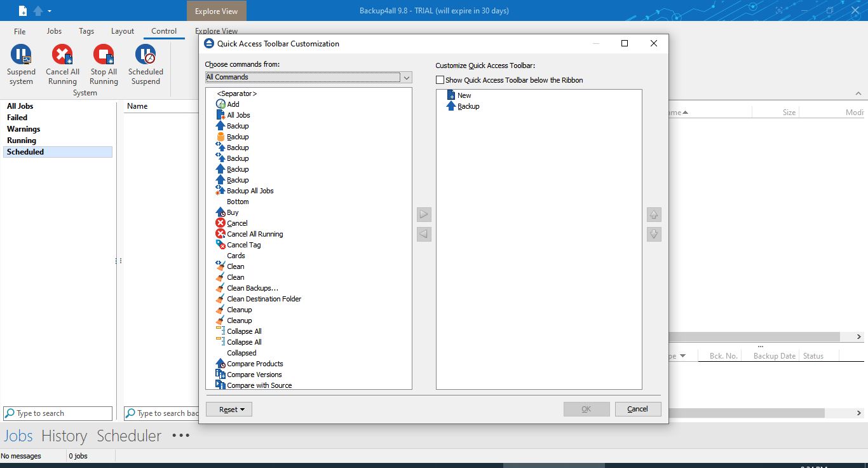Open the Customize Quick Access Toolbar arrow in the title bar
The image size is (868, 468).
pos(50,11)
